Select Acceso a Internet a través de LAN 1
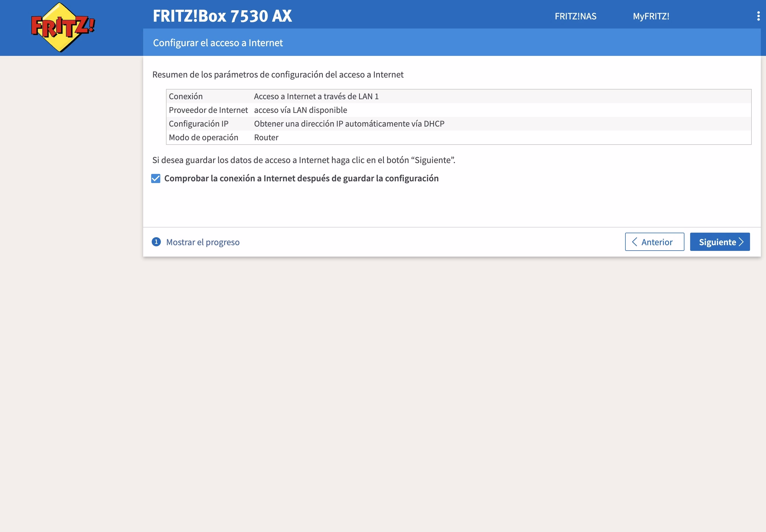The width and height of the screenshot is (766, 532). pyautogui.click(x=316, y=96)
